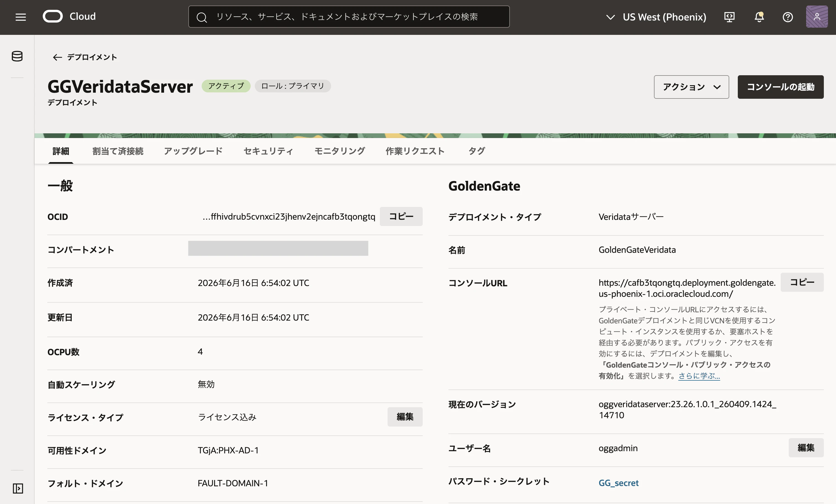
Task: Copy the コンソールURL
Action: pos(802,282)
